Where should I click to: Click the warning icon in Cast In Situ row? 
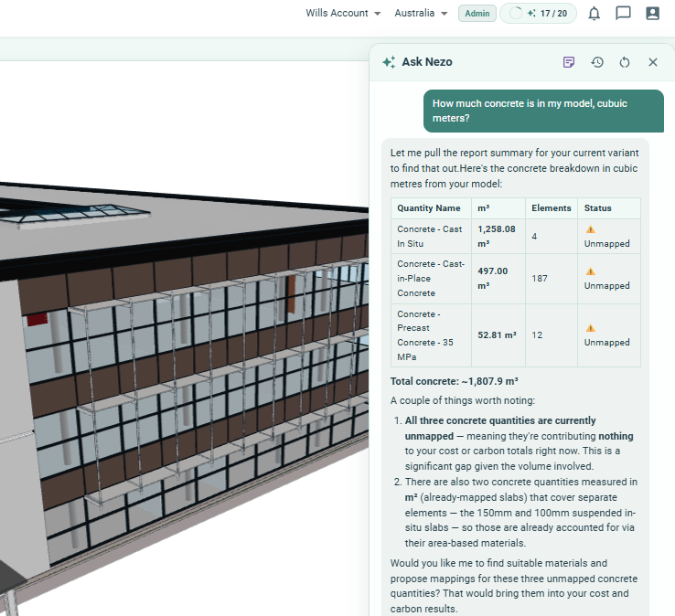tap(590, 229)
